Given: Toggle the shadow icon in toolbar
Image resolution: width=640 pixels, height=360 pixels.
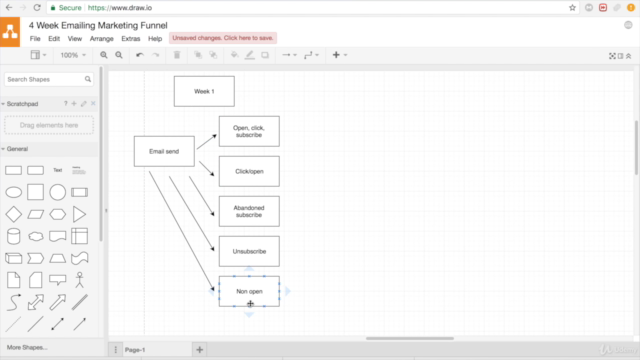Looking at the screenshot, I should pyautogui.click(x=265, y=55).
